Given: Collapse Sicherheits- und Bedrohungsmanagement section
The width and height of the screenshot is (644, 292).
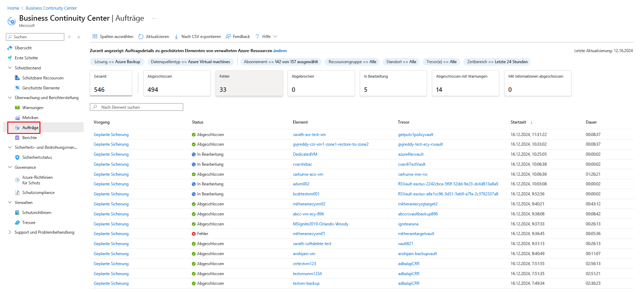Looking at the screenshot, I should point(10,147).
